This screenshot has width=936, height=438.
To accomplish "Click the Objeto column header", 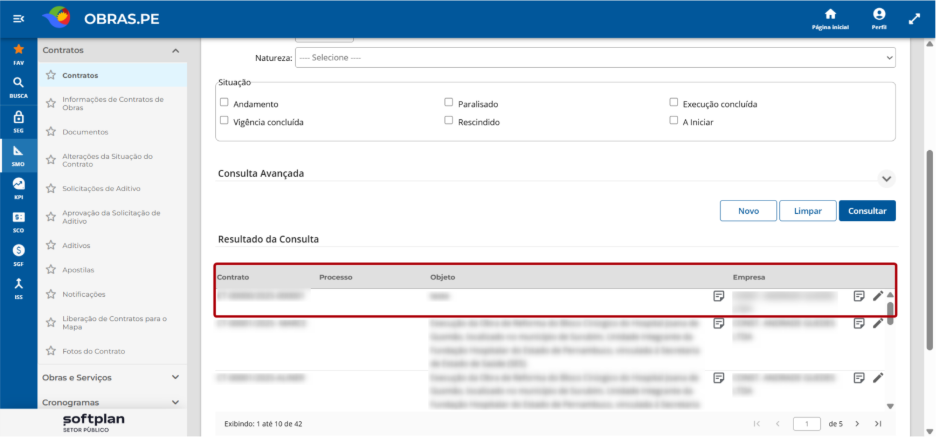I will click(x=442, y=277).
